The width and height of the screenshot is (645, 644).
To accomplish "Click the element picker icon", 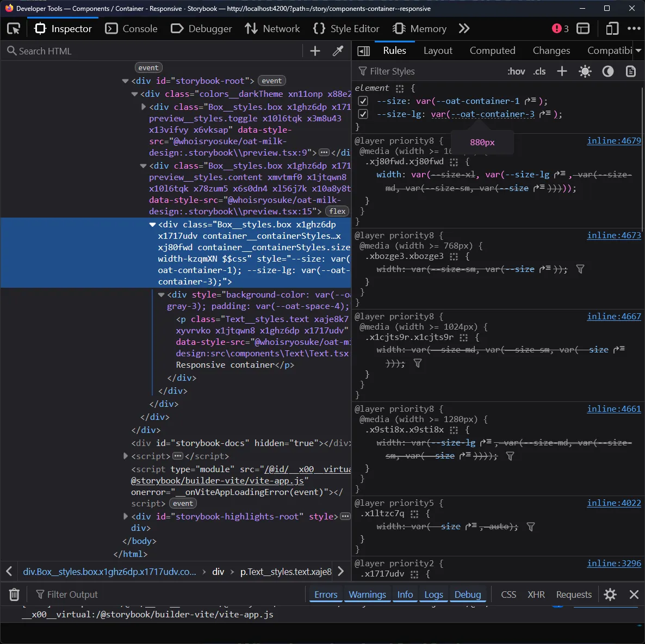I will coord(14,29).
